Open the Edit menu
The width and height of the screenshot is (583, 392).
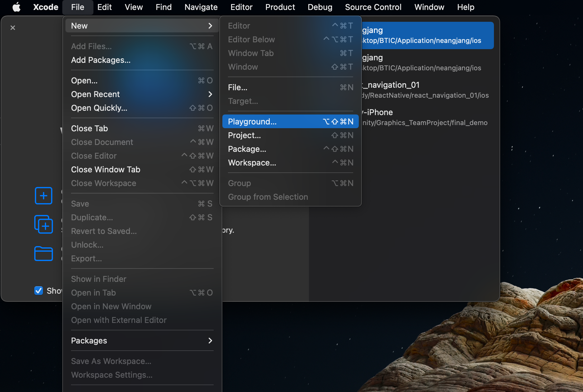(104, 7)
